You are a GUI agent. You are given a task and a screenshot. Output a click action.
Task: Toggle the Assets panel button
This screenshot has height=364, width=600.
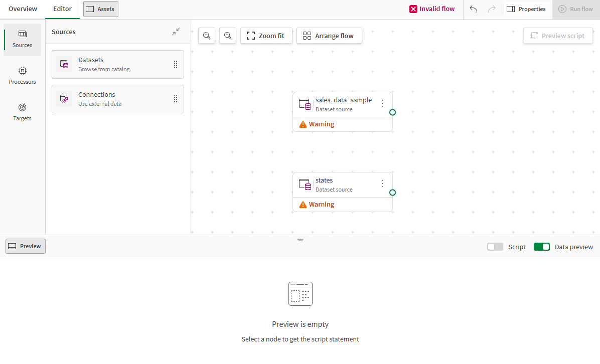coord(101,9)
